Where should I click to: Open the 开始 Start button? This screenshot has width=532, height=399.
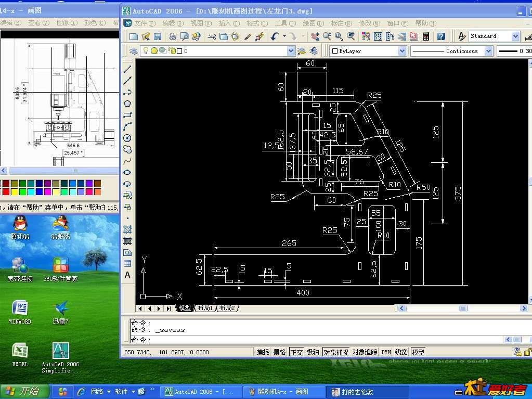[x=24, y=392]
